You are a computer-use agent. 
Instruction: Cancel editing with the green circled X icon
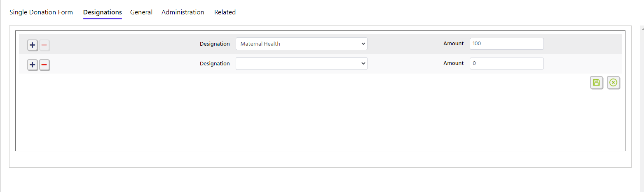click(613, 83)
